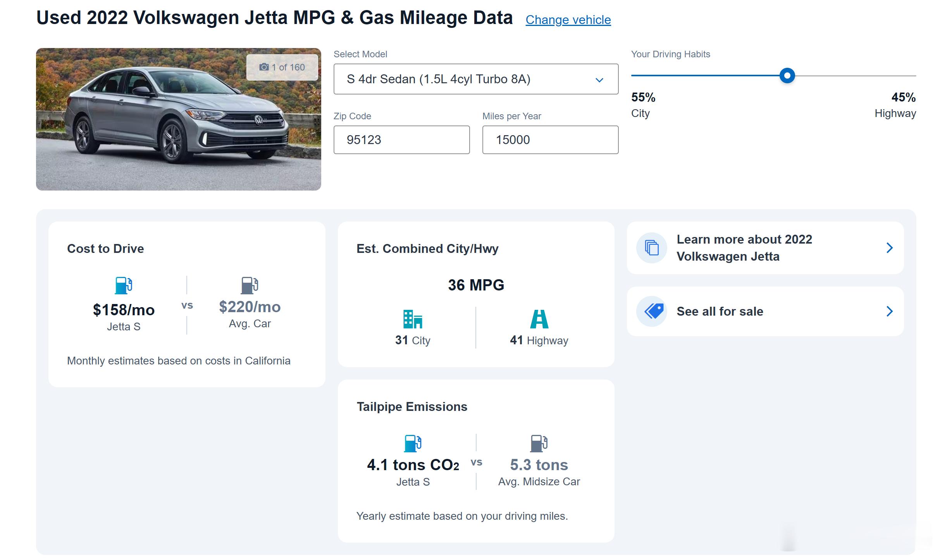This screenshot has width=940, height=560.
Task: Click the 5.3 tons average value
Action: (539, 465)
